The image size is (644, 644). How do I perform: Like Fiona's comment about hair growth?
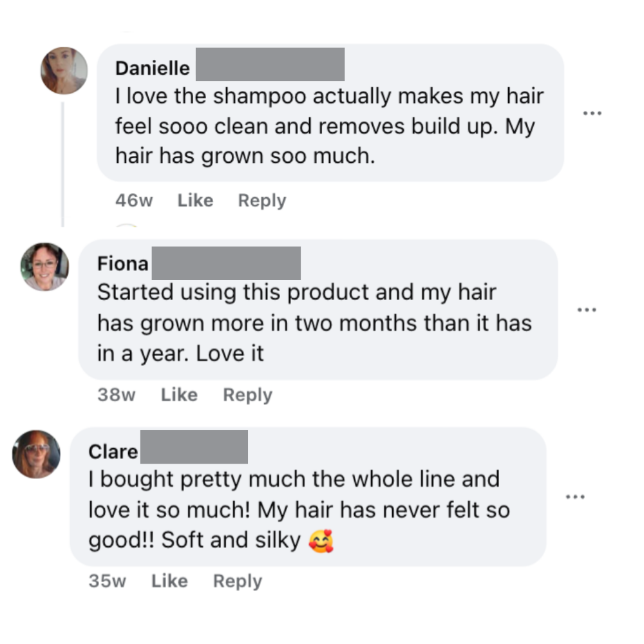(179, 395)
